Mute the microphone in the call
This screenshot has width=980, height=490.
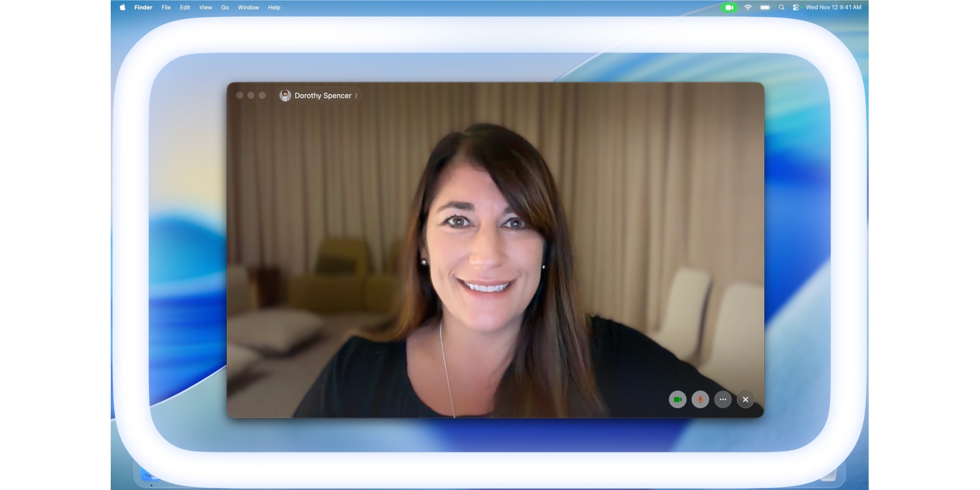tap(700, 399)
